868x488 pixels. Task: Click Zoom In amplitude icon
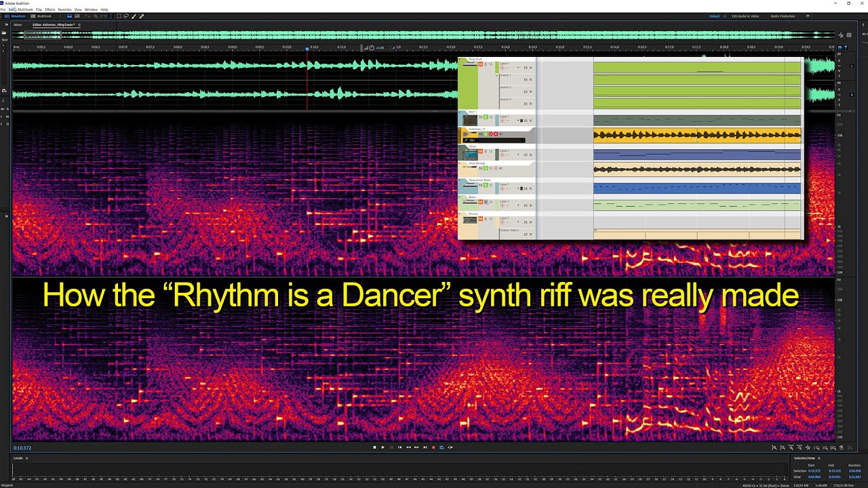[774, 447]
